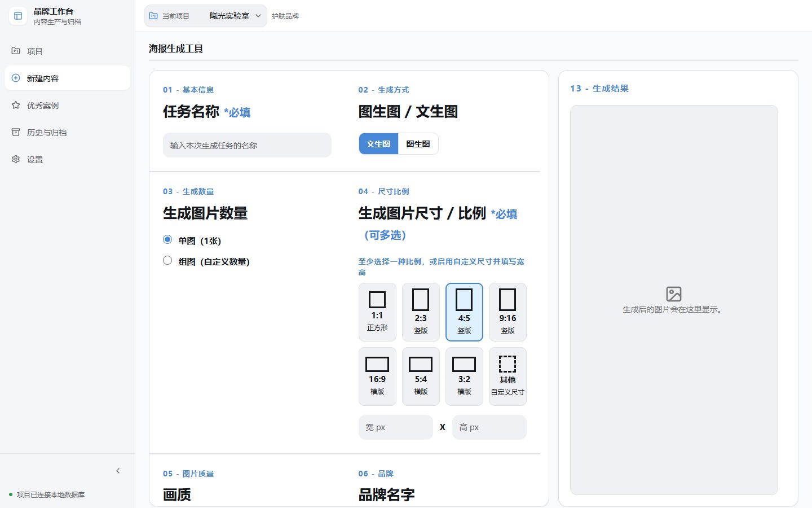This screenshot has width=812, height=508.
Task: Click the 项目已连接本地数据库 status text
Action: (x=51, y=494)
